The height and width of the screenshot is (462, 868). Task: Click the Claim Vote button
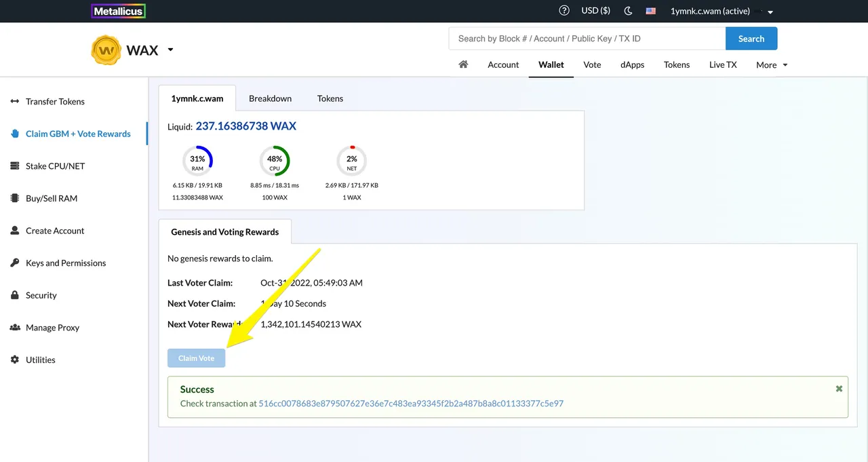tap(197, 358)
